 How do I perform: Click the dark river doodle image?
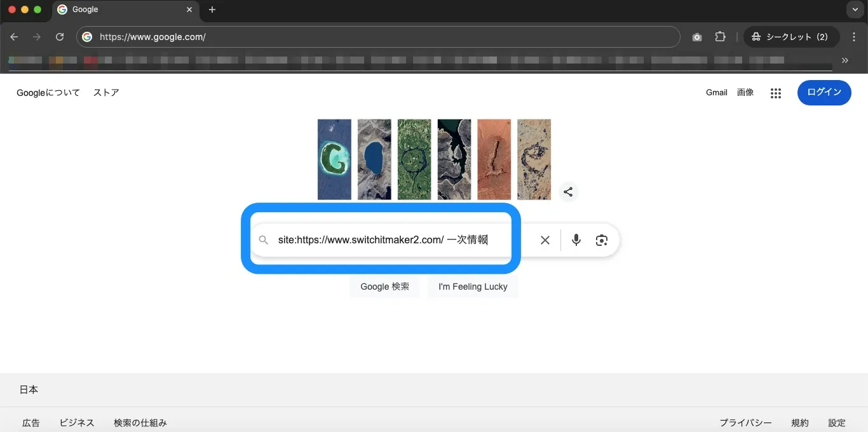454,159
